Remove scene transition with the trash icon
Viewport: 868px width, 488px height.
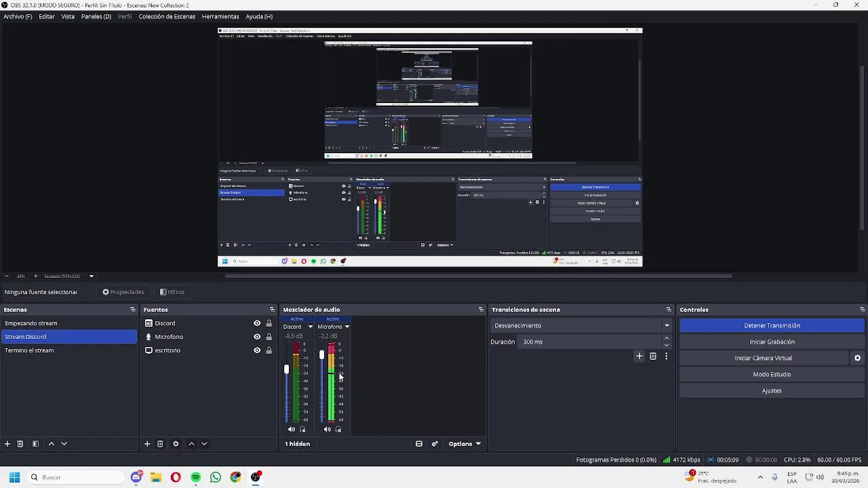point(653,356)
